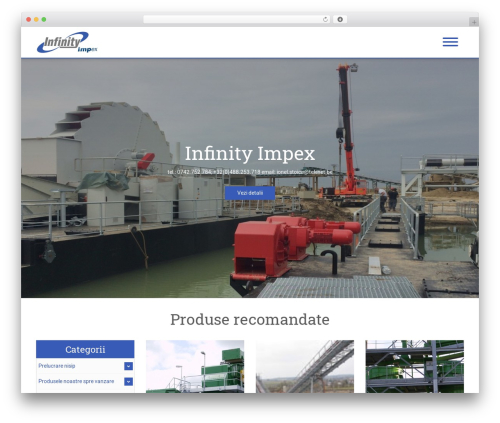500x423 pixels.
Task: Expand the Prelucrare nisip category
Action: point(128,366)
